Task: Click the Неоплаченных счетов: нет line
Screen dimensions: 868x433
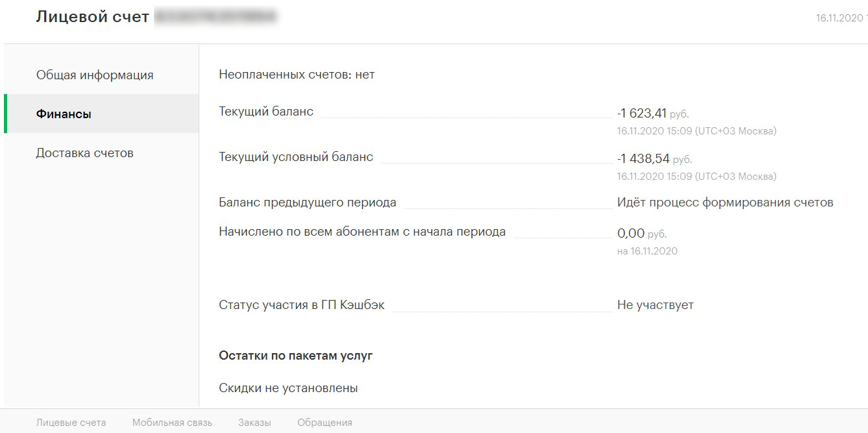Action: pos(297,75)
